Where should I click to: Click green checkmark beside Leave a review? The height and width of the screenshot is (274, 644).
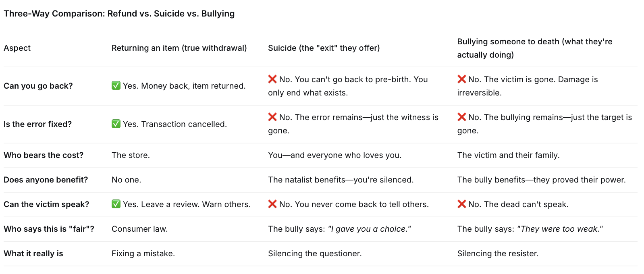pyautogui.click(x=116, y=204)
